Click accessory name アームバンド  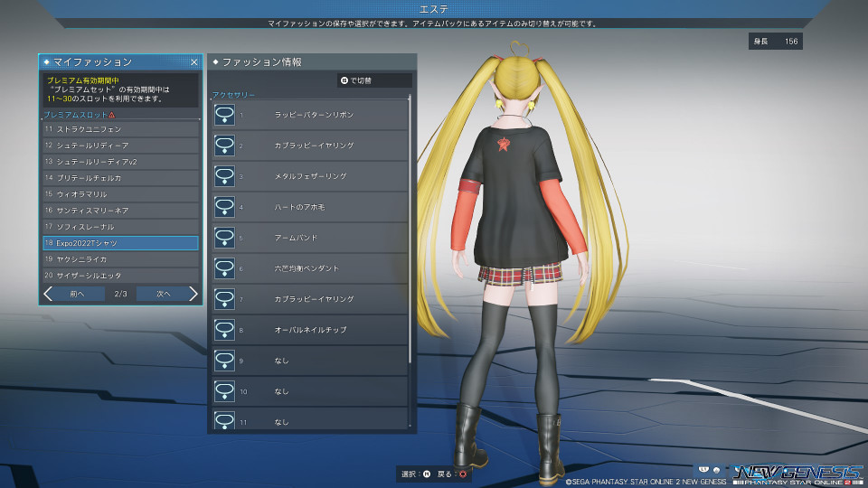[x=297, y=238]
